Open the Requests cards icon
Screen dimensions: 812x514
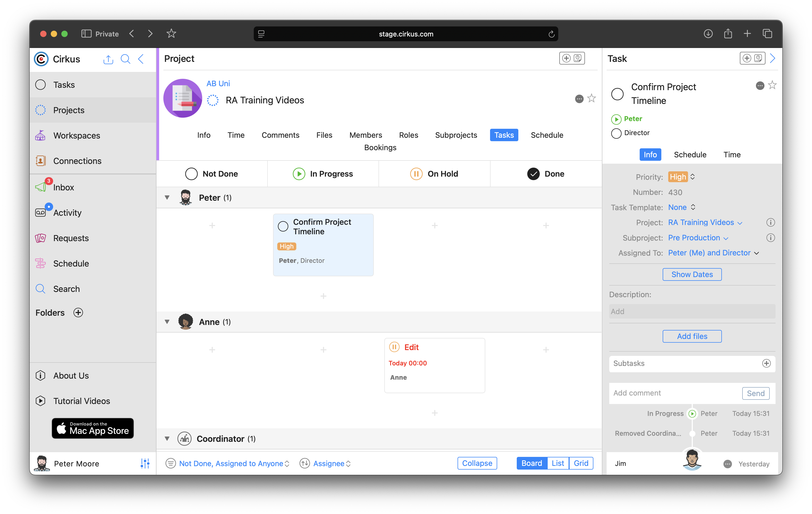tap(40, 238)
